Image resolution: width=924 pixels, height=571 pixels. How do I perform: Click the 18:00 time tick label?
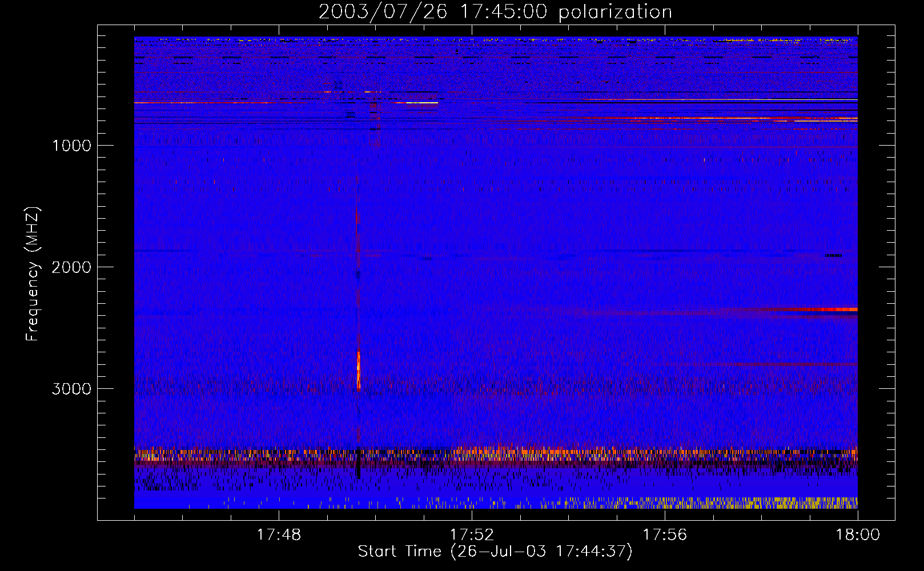point(858,535)
